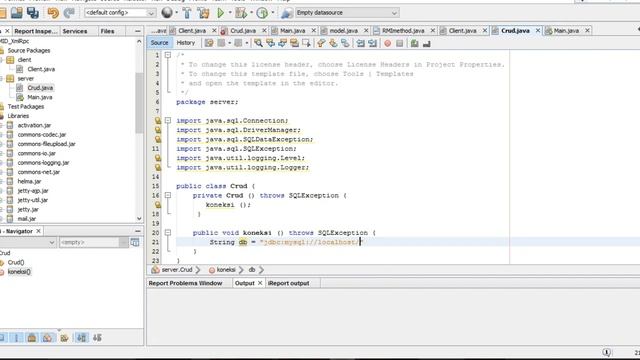This screenshot has width=640, height=360.
Task: Collapse the imports fold at line 8
Action: click(x=168, y=120)
